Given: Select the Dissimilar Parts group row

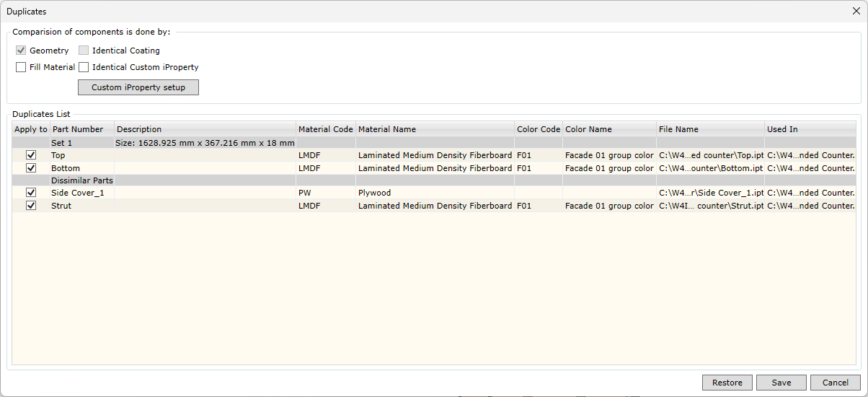Looking at the screenshot, I should [x=434, y=180].
